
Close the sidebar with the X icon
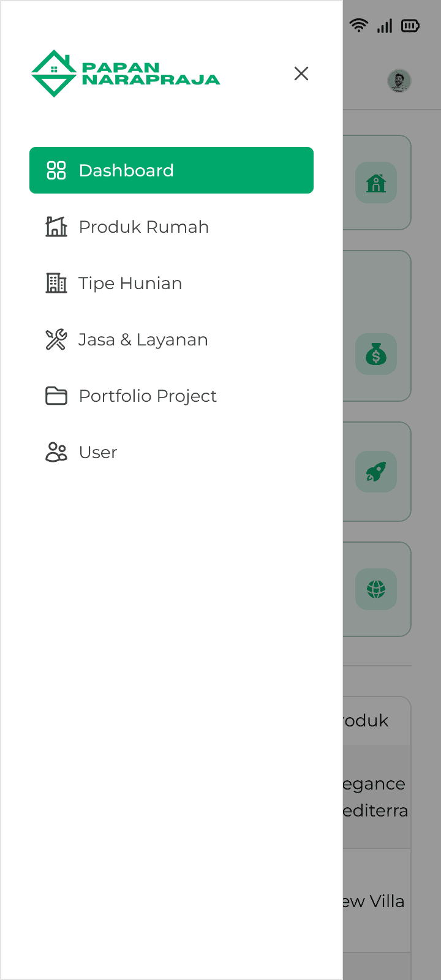click(301, 73)
